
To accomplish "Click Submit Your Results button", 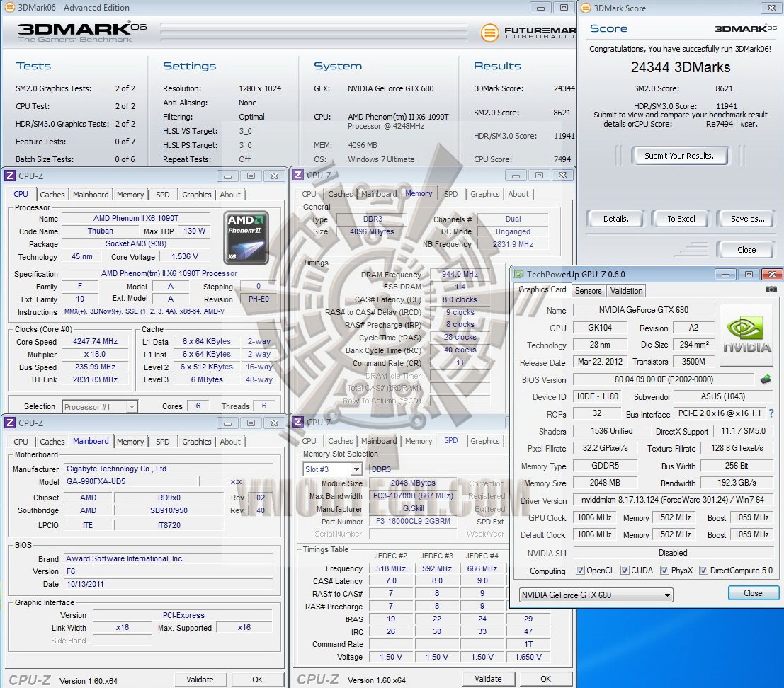I will point(681,156).
